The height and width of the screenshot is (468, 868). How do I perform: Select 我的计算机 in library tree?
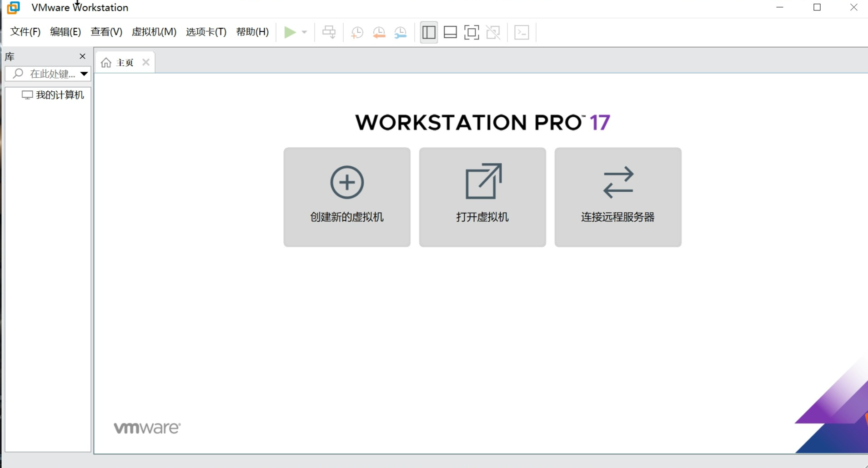[60, 95]
